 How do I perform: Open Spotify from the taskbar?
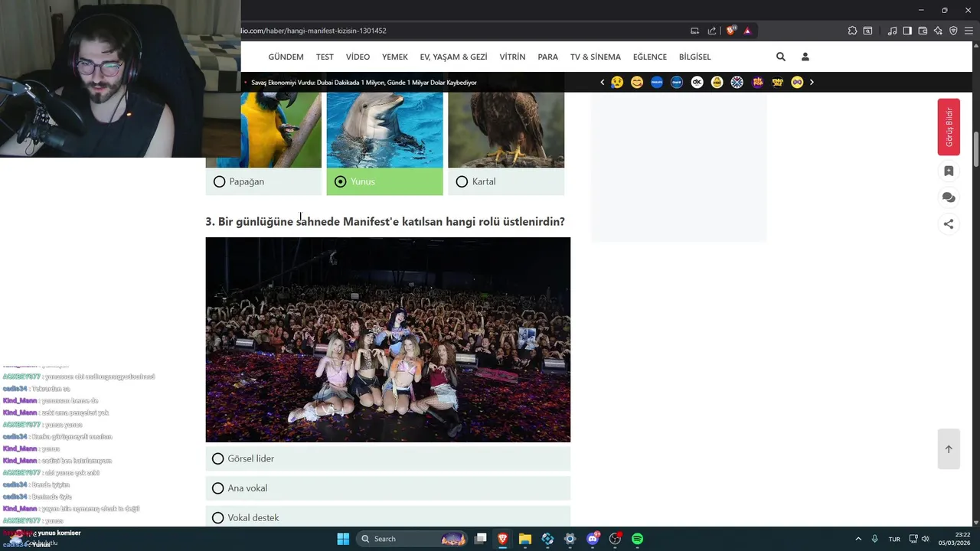point(637,539)
